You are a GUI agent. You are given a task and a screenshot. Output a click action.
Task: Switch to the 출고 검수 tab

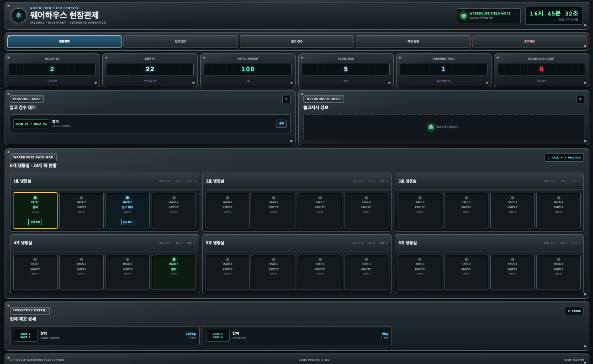(297, 42)
